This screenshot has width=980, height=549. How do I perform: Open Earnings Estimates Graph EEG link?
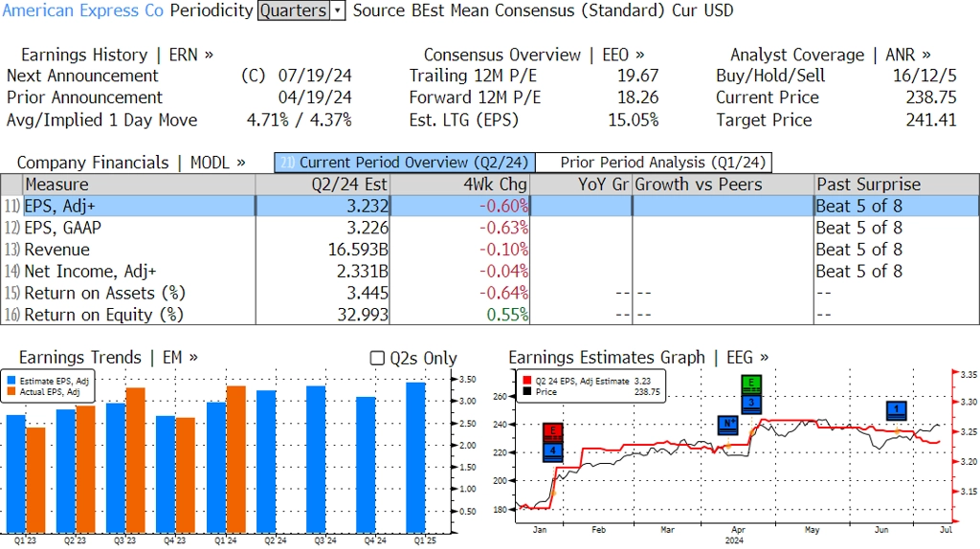[x=638, y=358]
